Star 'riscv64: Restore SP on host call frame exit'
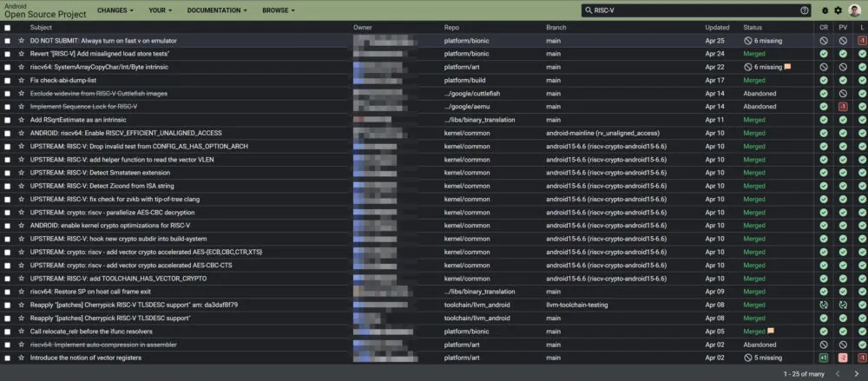The image size is (868, 381). [22, 292]
